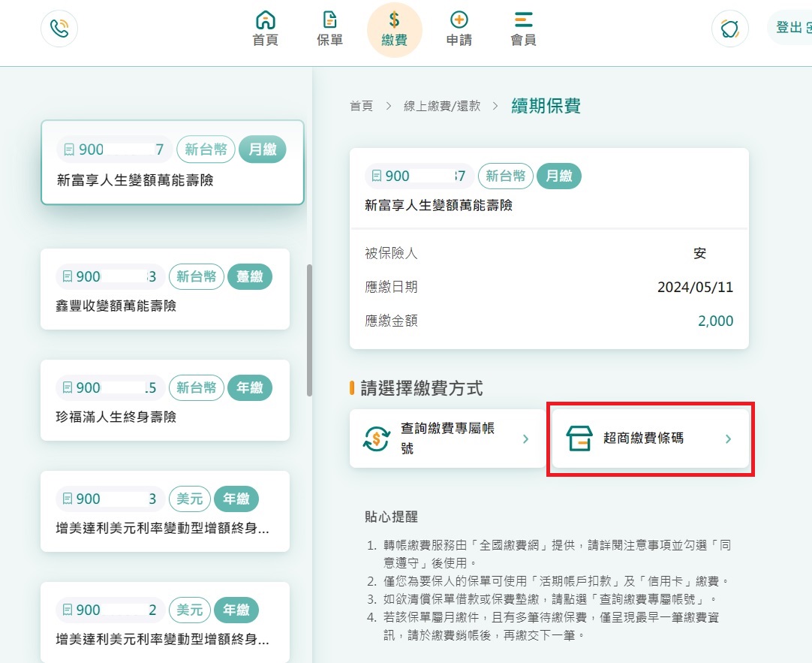Click the document icon on 鑫豐收 card number
Screen dimensions: 812x663
click(x=68, y=276)
